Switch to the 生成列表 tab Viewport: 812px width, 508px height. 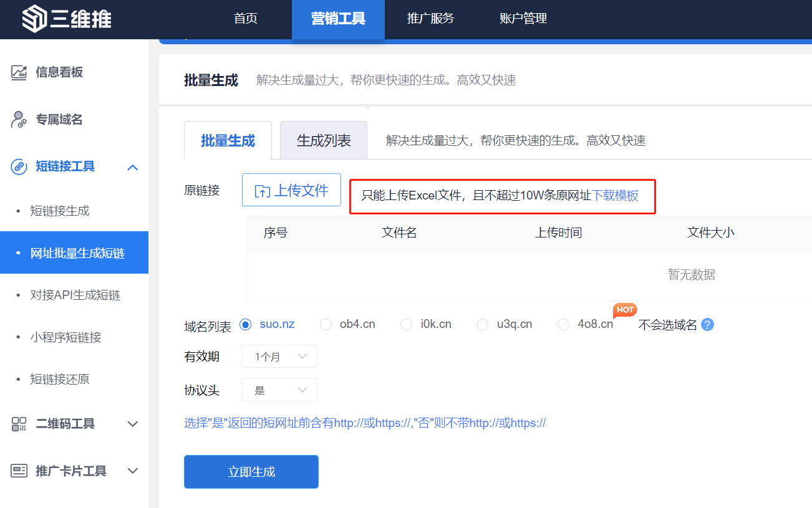(x=323, y=140)
